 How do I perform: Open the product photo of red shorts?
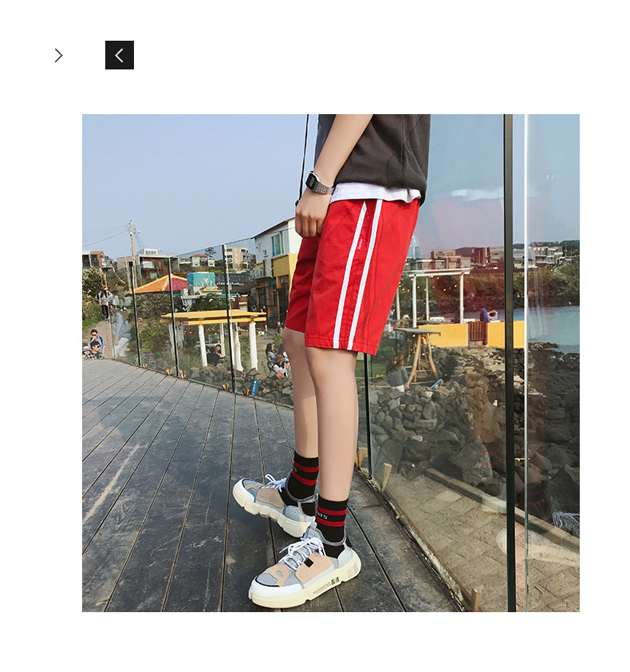331,362
